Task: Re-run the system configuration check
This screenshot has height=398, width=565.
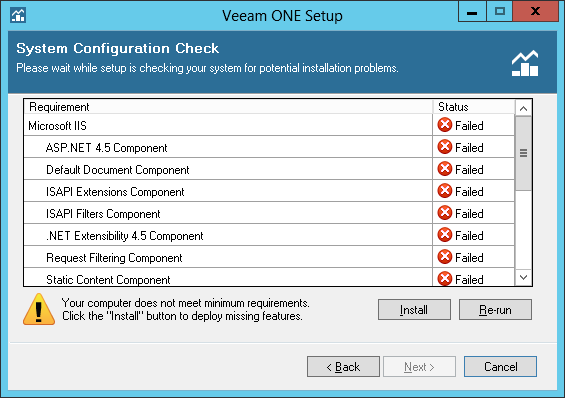Action: [x=495, y=310]
